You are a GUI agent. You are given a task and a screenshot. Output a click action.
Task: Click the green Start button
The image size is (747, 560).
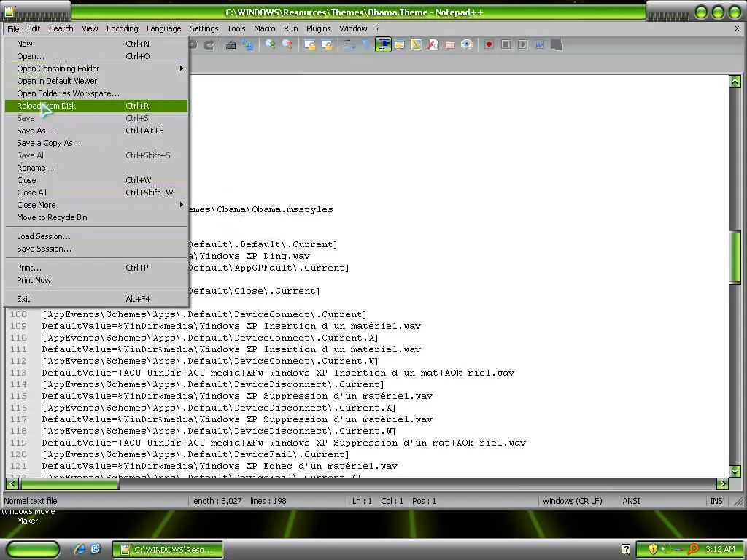33,549
